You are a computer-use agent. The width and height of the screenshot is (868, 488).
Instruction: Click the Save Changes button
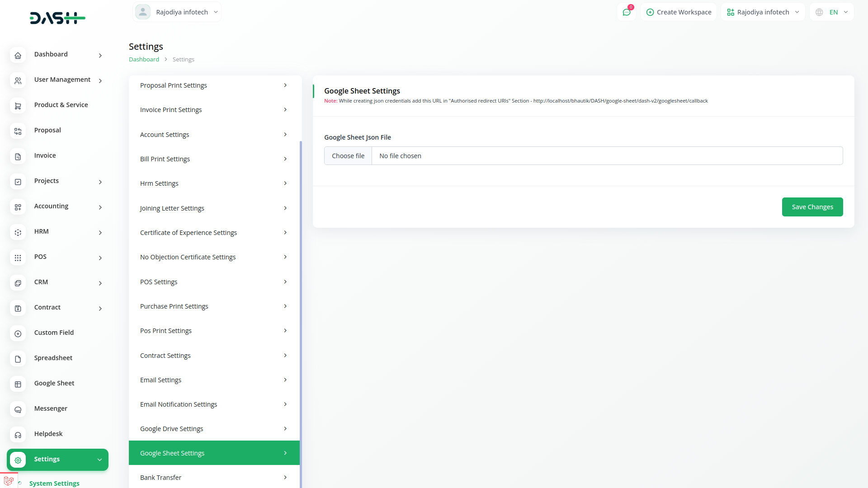[x=812, y=207]
